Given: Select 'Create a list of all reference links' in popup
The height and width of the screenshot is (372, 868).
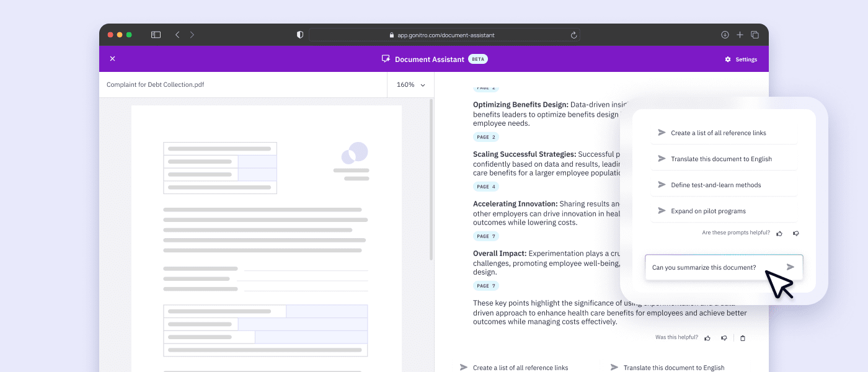Looking at the screenshot, I should click(x=718, y=133).
